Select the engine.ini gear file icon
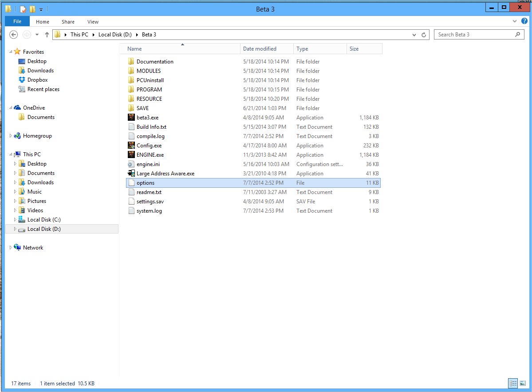 (131, 164)
